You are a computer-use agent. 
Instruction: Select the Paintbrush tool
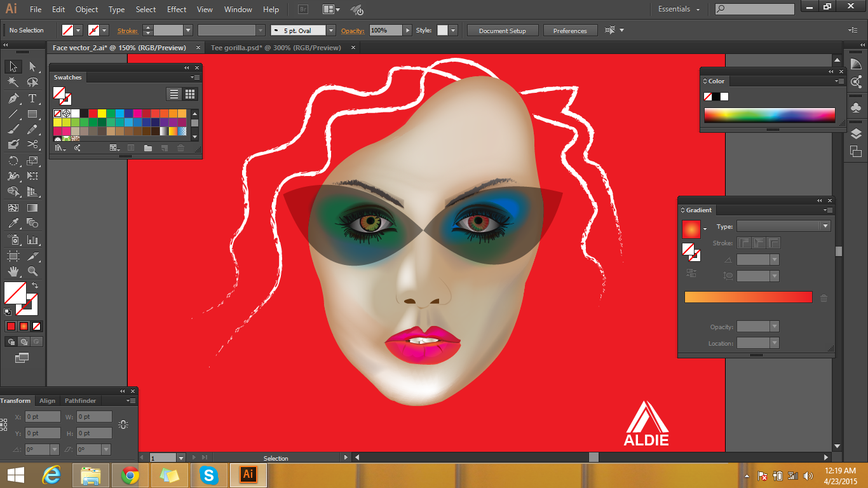click(13, 128)
